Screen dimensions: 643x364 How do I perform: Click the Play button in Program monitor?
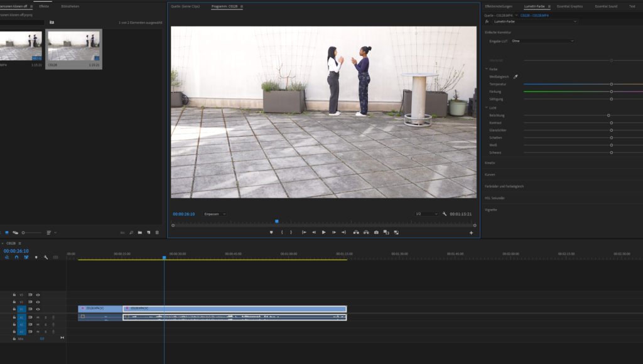(x=324, y=232)
